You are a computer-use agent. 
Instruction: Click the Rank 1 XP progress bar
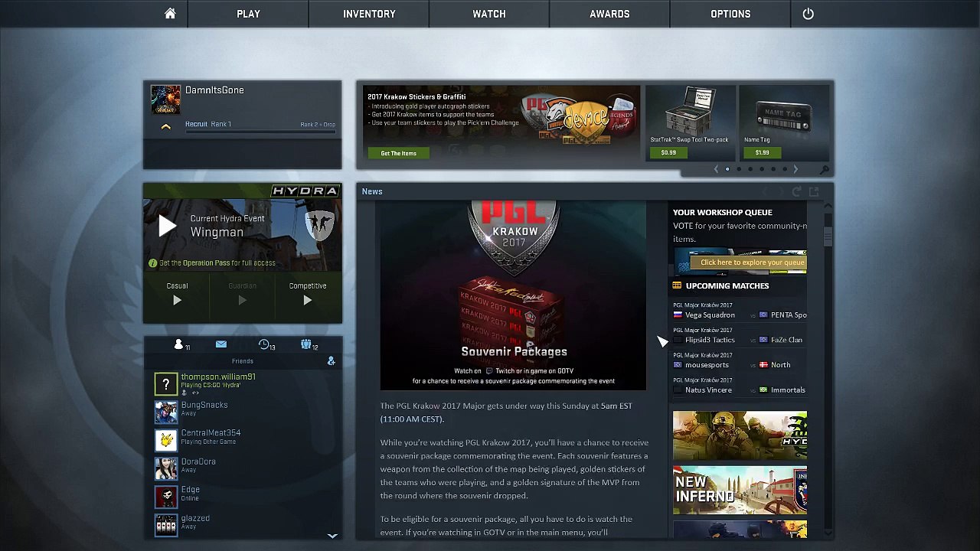[260, 132]
